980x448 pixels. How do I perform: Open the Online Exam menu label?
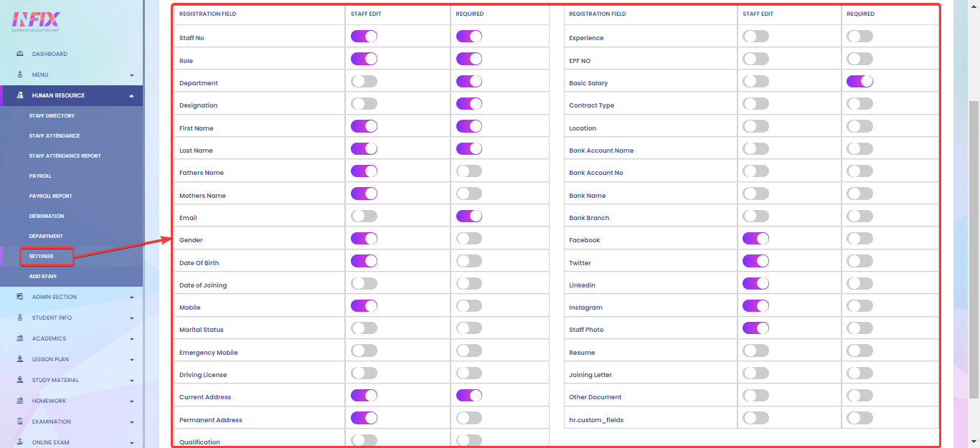click(x=51, y=442)
